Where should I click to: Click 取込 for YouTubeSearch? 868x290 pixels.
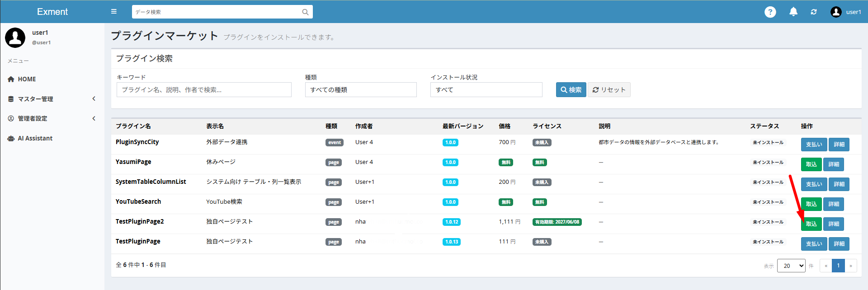(811, 204)
